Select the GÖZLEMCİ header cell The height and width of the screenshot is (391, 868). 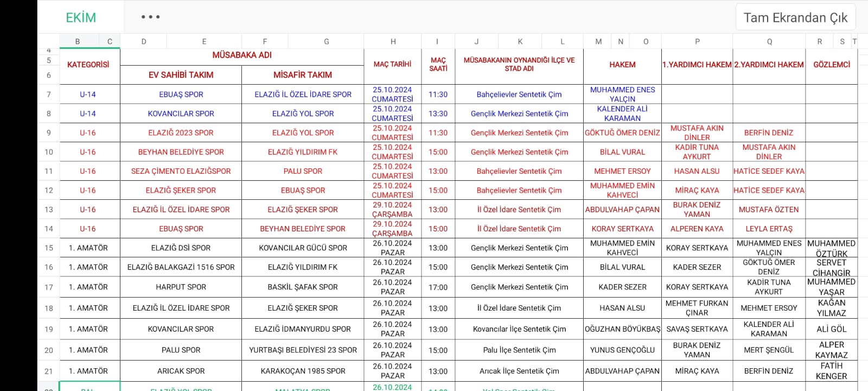831,65
